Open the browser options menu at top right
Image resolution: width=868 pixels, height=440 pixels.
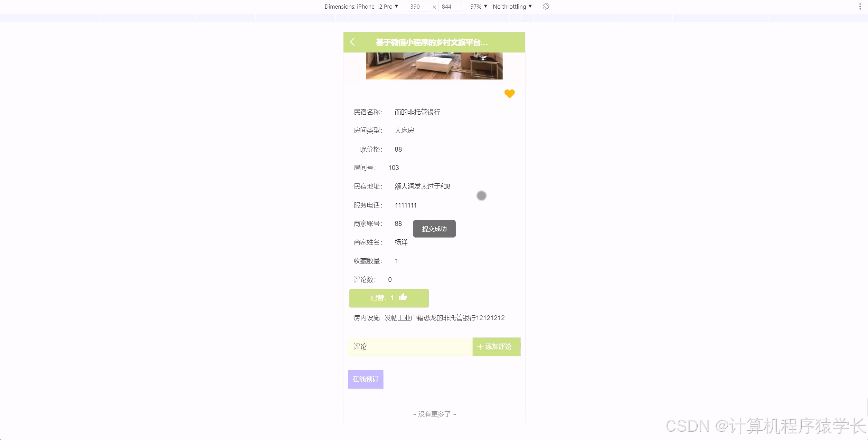coord(859,6)
